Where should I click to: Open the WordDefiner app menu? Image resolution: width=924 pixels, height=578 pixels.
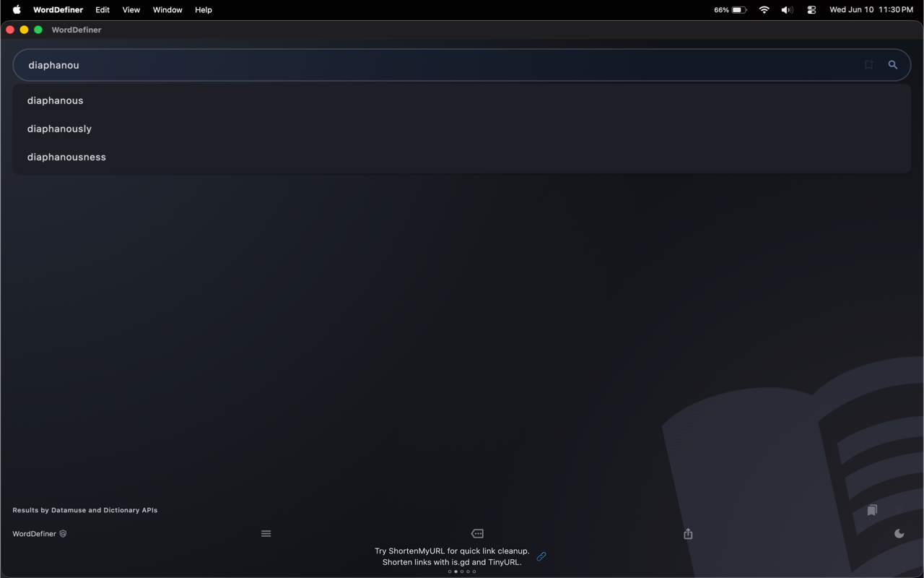coord(58,10)
